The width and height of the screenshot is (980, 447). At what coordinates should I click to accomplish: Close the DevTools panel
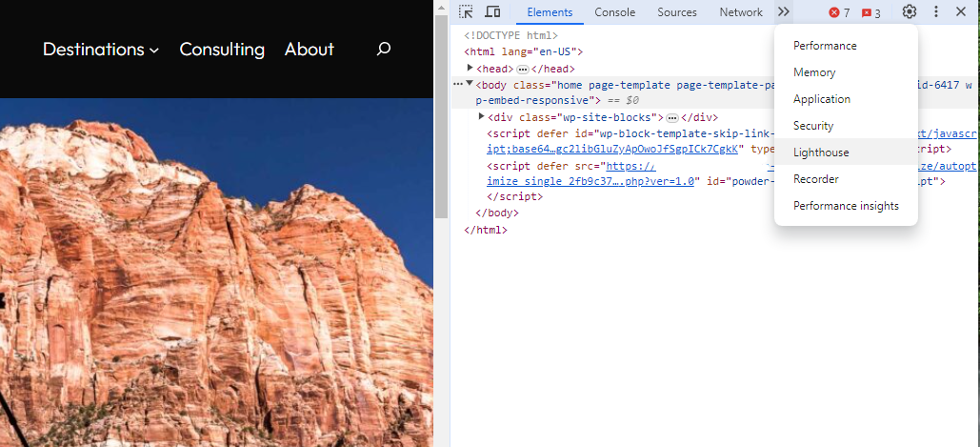(961, 11)
